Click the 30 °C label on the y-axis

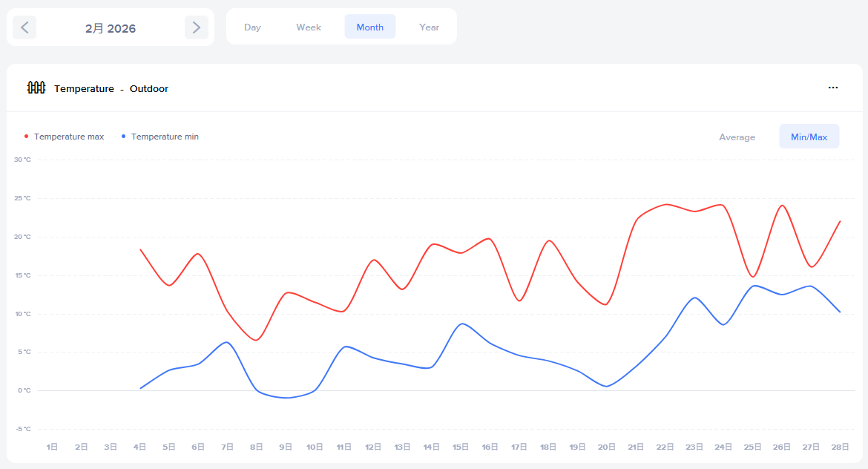click(x=23, y=160)
